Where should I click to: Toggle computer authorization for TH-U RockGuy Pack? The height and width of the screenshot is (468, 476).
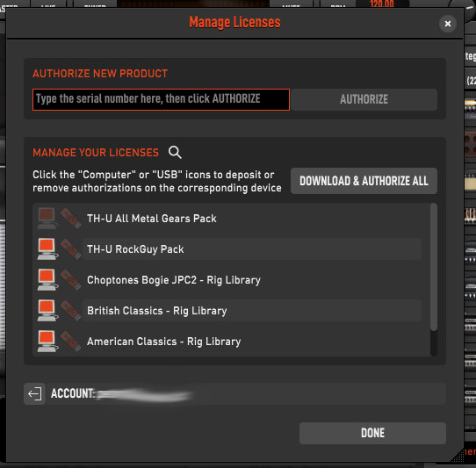[x=47, y=248]
